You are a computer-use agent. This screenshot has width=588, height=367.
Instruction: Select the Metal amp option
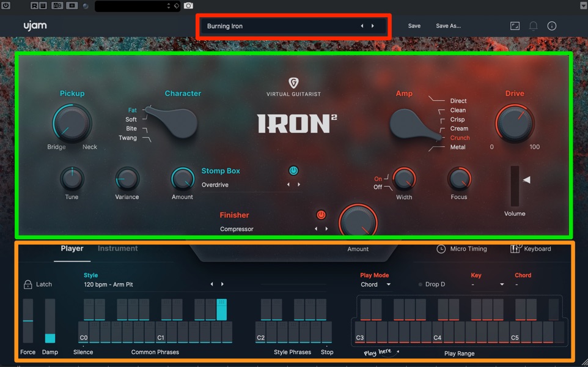point(457,147)
